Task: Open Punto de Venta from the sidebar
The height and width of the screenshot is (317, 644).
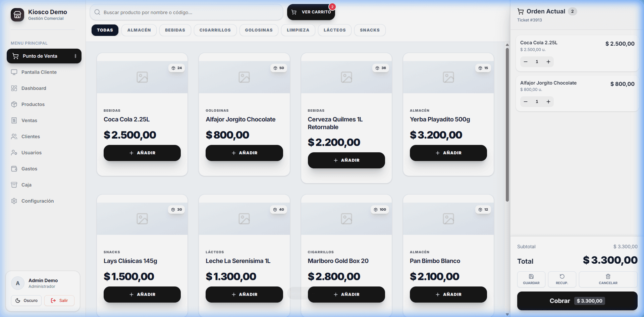Action: pyautogui.click(x=39, y=56)
